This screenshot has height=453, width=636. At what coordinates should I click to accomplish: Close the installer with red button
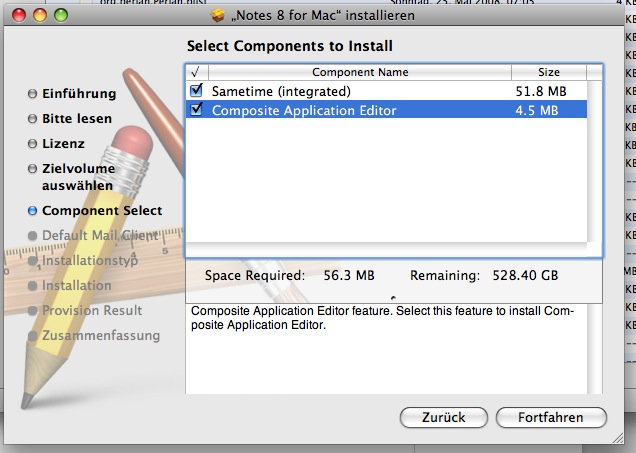[x=19, y=15]
